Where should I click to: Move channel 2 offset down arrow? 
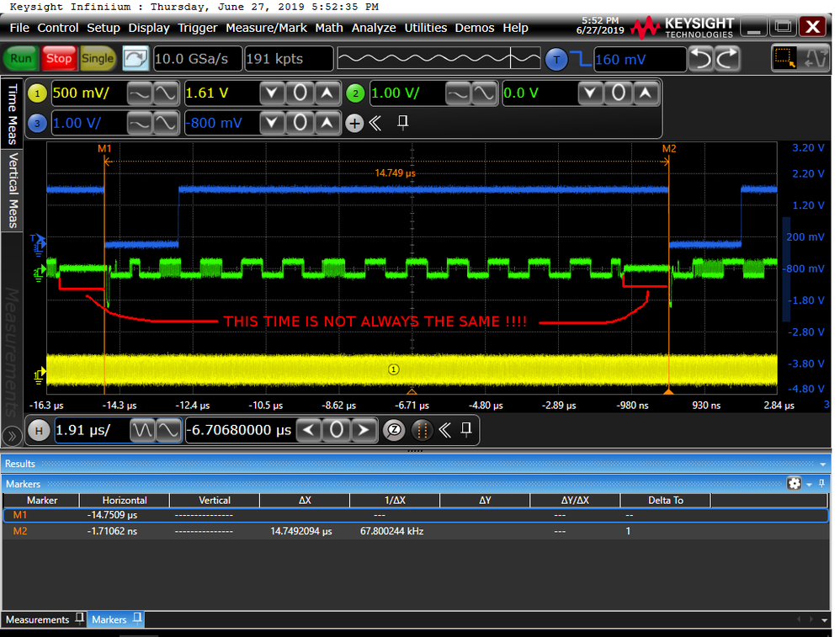coord(590,93)
